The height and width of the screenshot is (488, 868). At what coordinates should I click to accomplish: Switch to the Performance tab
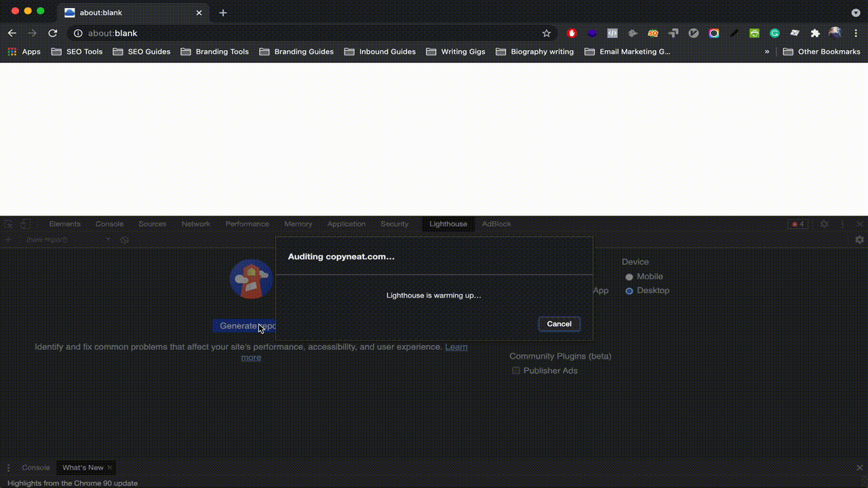point(248,224)
